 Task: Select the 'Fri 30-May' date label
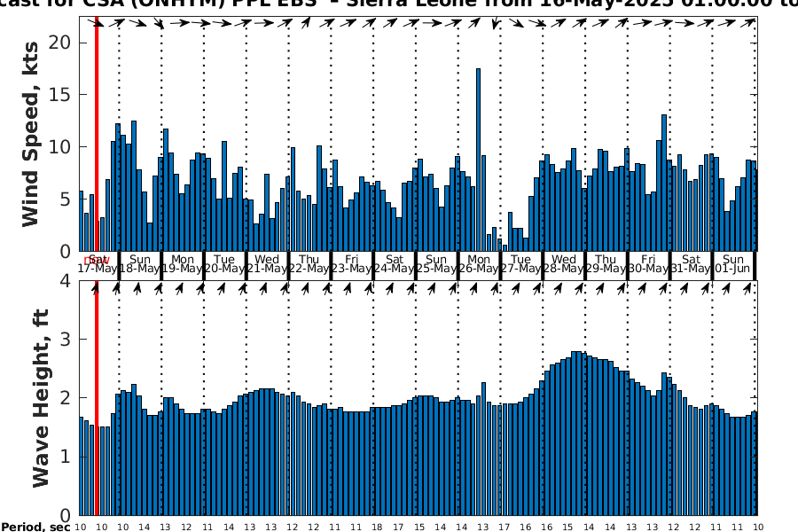648,263
